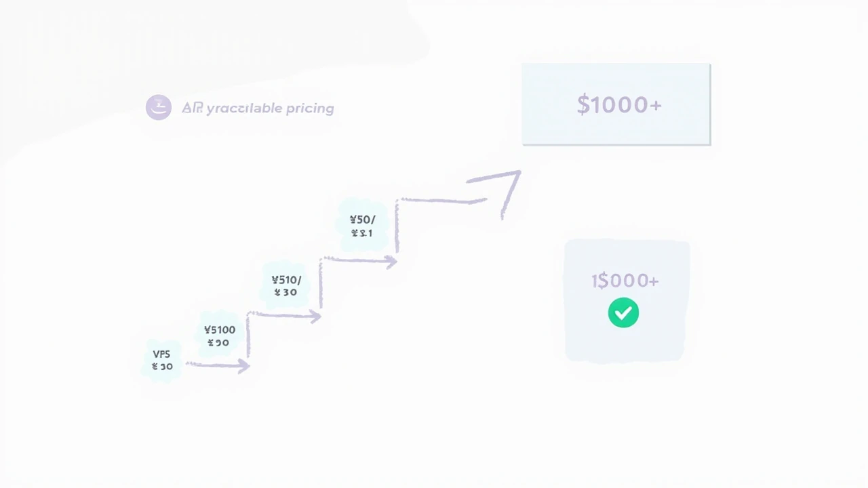Viewport: 868px width, 488px height.
Task: Click vertical riser line right of ¥50/ badge
Action: coord(397,227)
